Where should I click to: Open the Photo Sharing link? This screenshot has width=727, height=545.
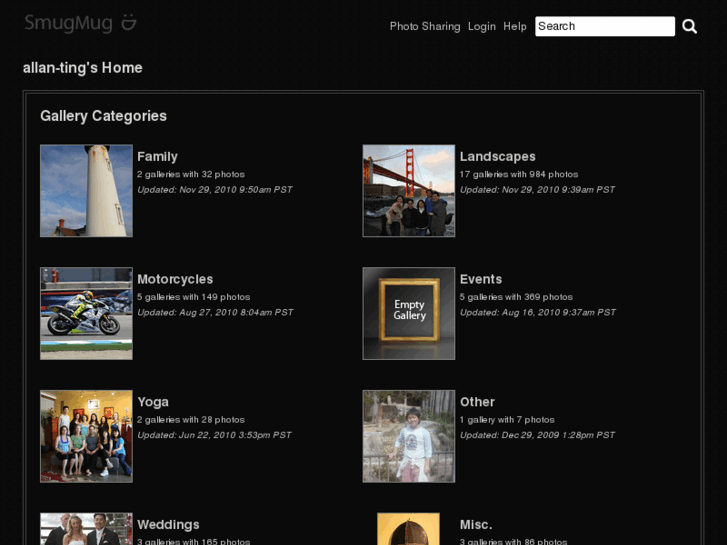tap(425, 26)
